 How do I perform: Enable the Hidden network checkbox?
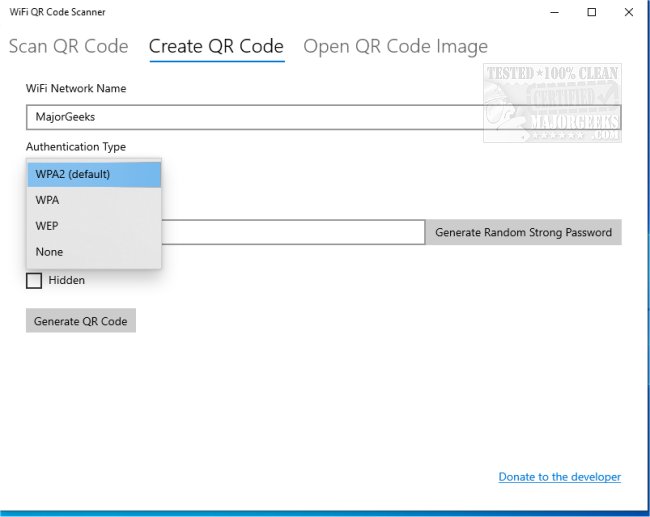tap(34, 281)
